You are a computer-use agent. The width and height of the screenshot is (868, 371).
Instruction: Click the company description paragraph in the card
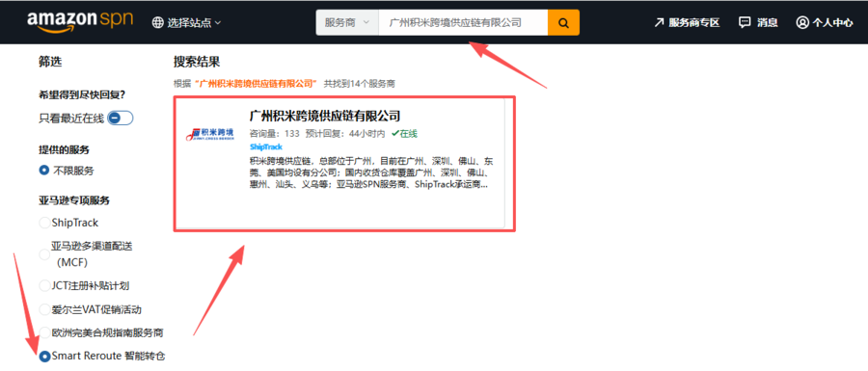coord(371,173)
